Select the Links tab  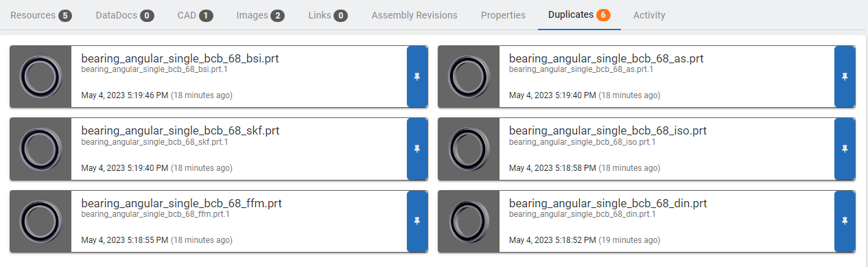[x=327, y=15]
